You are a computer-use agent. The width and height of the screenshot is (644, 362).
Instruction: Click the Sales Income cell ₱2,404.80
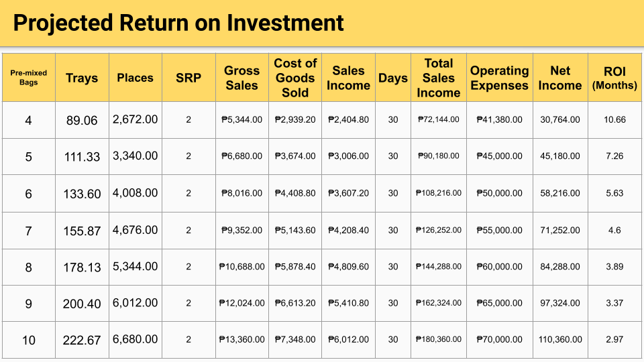pos(348,120)
